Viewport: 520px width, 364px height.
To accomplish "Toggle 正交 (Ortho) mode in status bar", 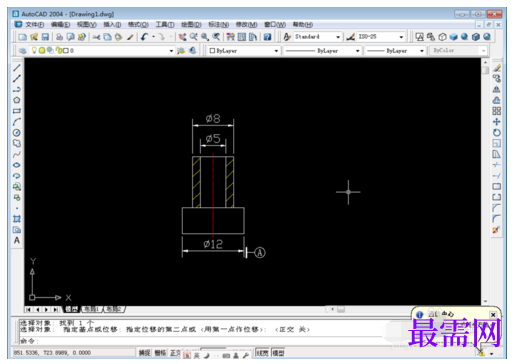I will click(175, 353).
